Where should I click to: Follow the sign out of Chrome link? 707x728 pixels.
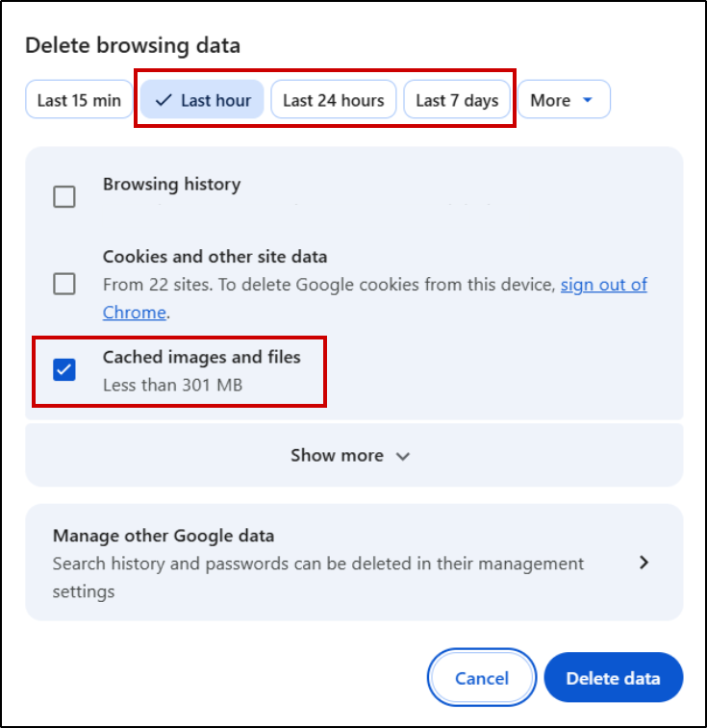click(603, 285)
